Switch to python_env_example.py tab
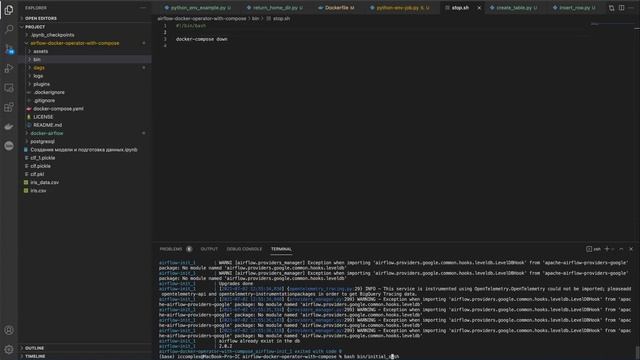The image size is (640, 360). tap(198, 8)
